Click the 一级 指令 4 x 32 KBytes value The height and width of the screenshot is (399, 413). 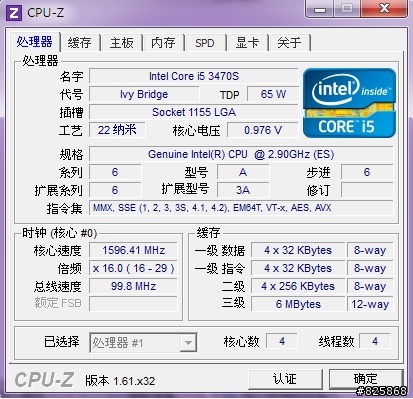coord(298,268)
